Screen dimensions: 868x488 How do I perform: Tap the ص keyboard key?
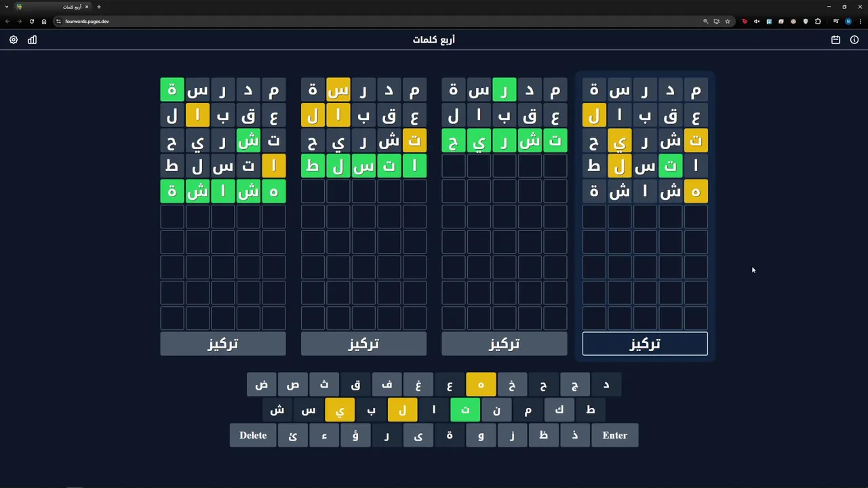pyautogui.click(x=293, y=384)
